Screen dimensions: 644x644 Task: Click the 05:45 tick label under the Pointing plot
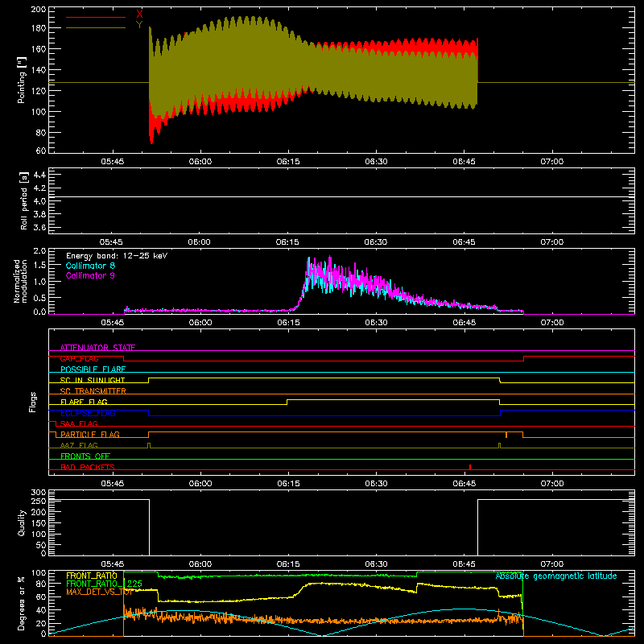[x=113, y=162]
